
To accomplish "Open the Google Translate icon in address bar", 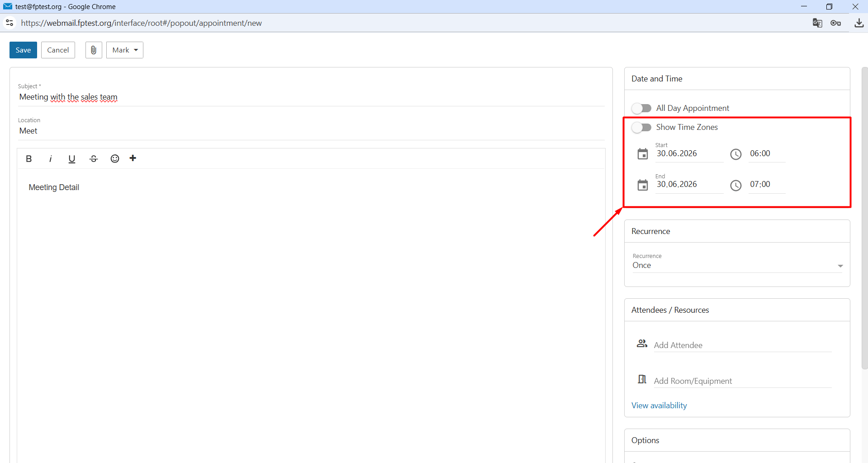I will click(x=817, y=23).
